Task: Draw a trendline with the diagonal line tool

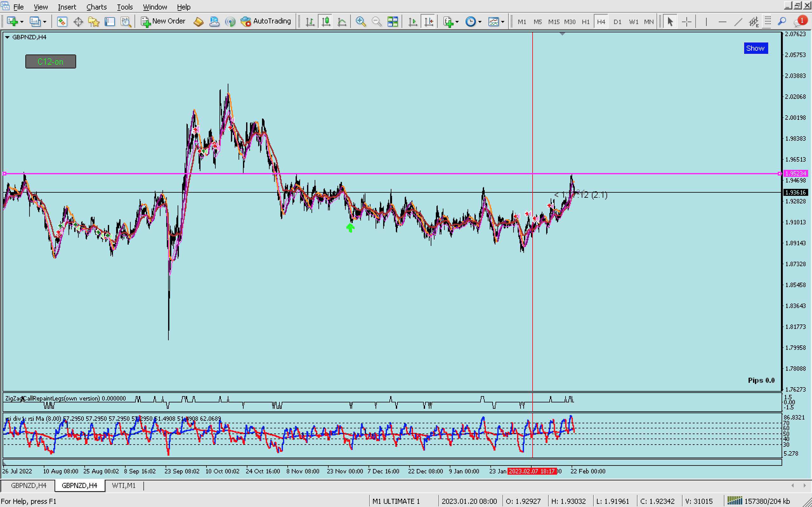Action: [738, 22]
